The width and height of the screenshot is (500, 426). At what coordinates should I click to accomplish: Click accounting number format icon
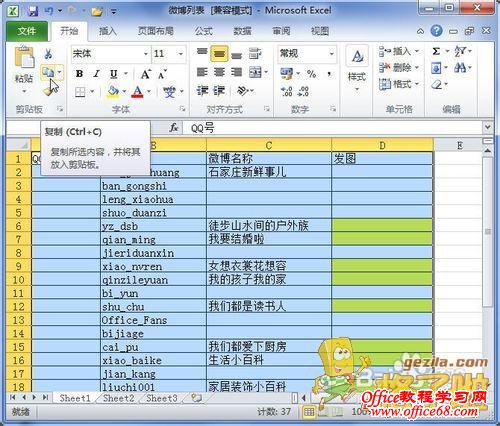[x=287, y=74]
